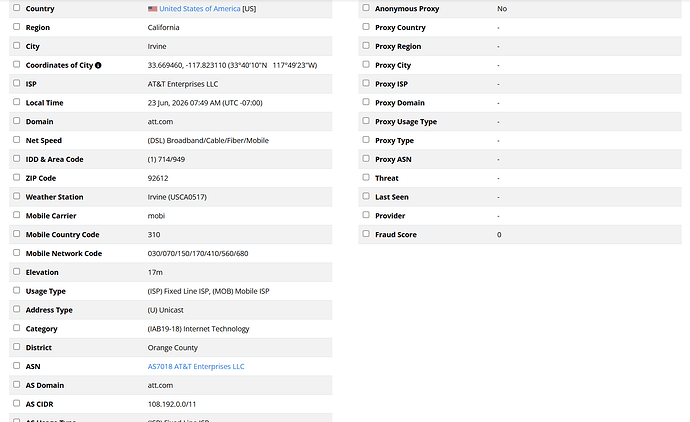The width and height of the screenshot is (690, 422).
Task: Check the Last Seen checkbox
Action: click(x=366, y=196)
